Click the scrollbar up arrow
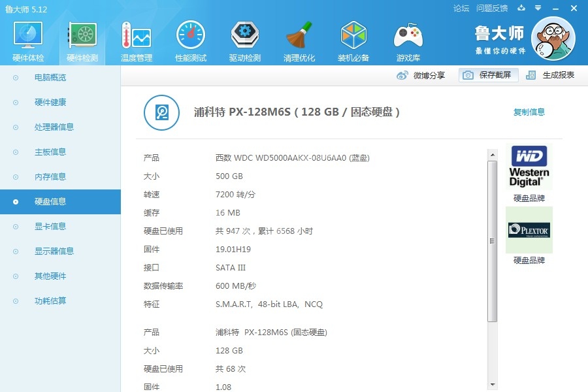Image resolution: width=588 pixels, height=392 pixels. (x=493, y=155)
